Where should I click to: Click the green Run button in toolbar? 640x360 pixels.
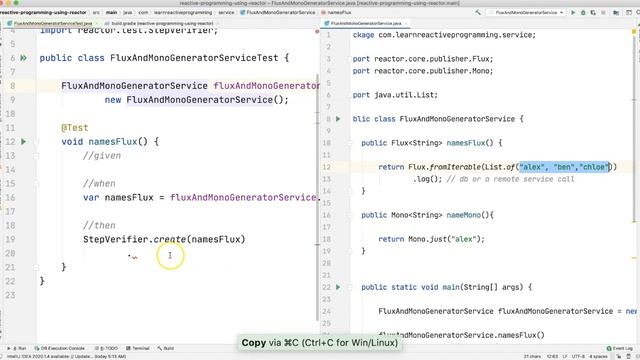[573, 13]
